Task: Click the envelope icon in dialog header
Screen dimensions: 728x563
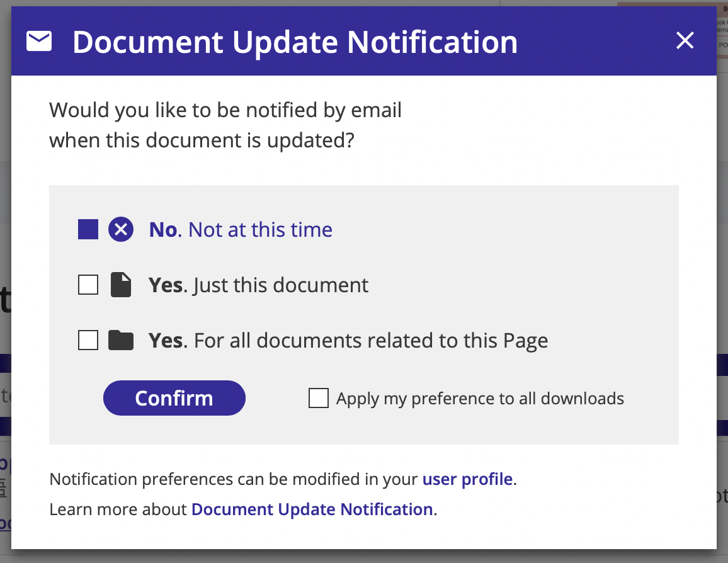Action: 39,42
